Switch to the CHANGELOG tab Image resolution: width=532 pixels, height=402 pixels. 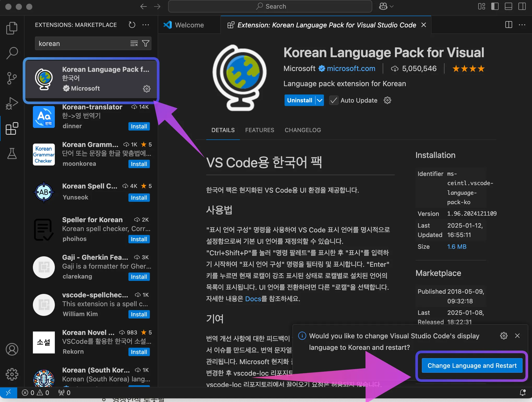[303, 130]
